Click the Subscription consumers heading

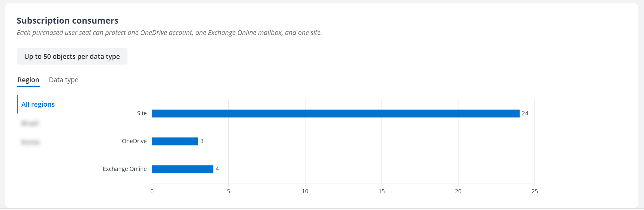[68, 21]
